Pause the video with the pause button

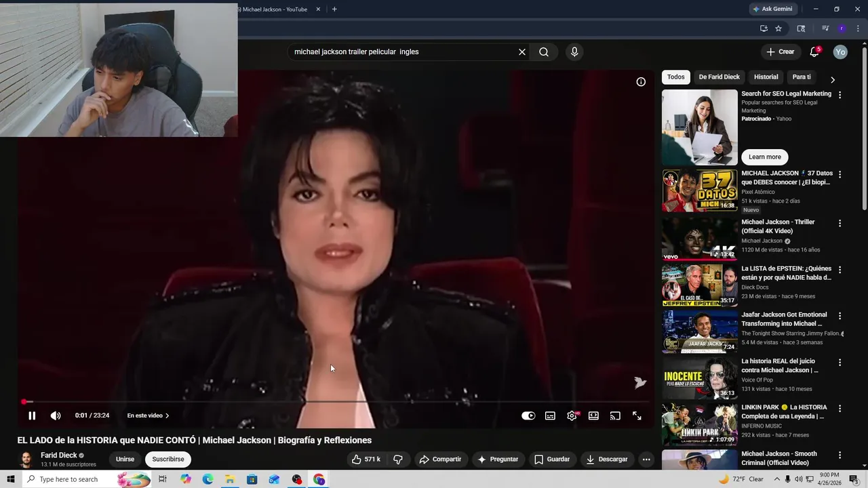(x=32, y=415)
